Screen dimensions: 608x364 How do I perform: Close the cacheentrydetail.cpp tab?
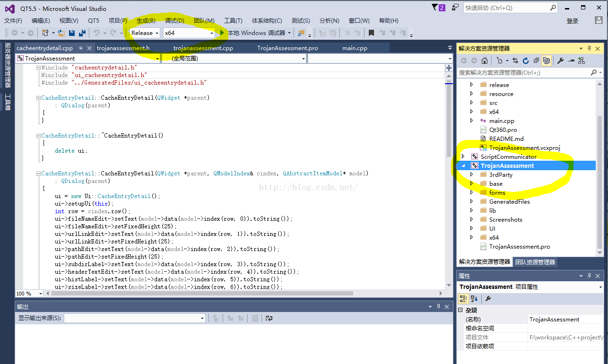point(89,48)
